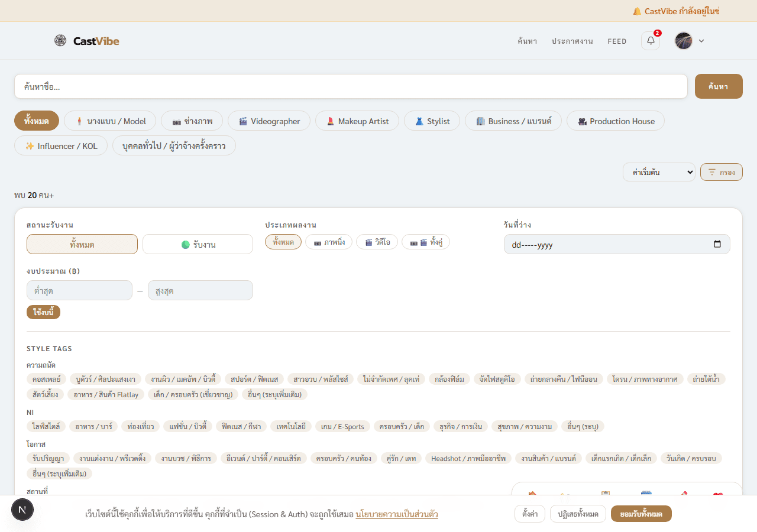757x532 pixels.
Task: Select the Business / แบรนด์ category
Action: coord(513,121)
